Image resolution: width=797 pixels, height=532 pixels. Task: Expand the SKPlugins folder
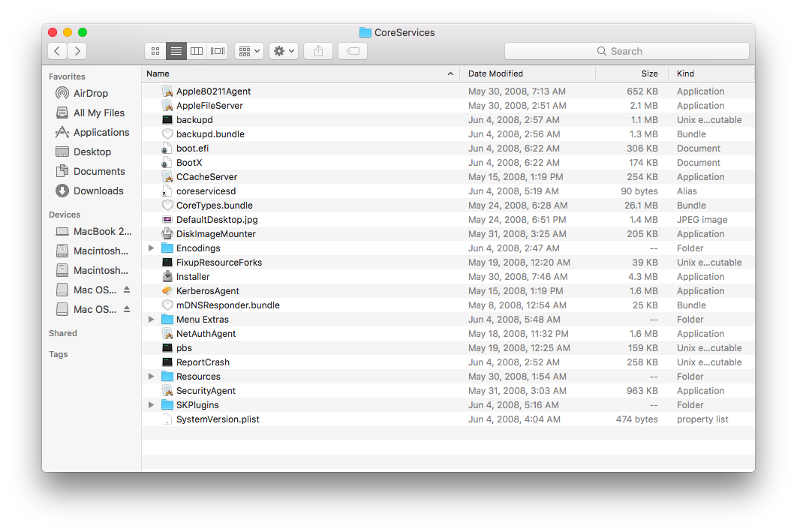click(x=151, y=404)
